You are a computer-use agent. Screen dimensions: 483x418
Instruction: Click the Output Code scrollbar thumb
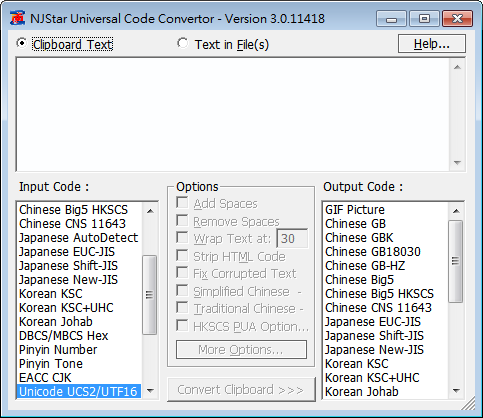click(x=456, y=261)
